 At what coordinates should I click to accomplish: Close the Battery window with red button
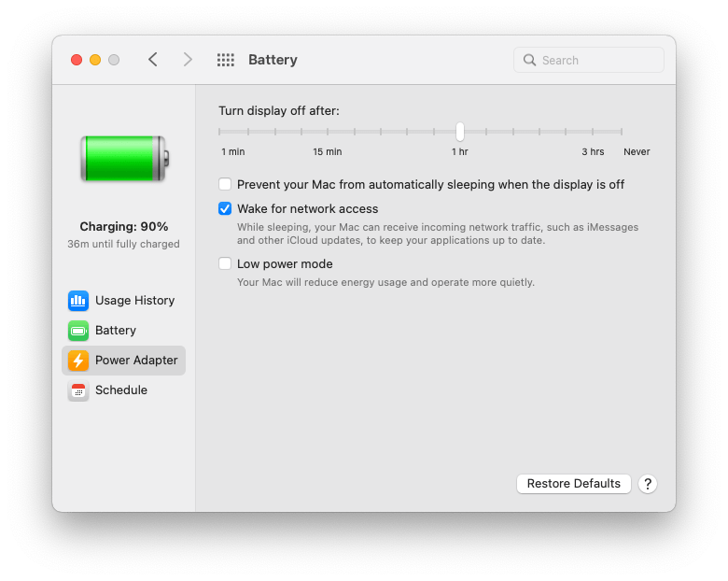click(x=77, y=60)
